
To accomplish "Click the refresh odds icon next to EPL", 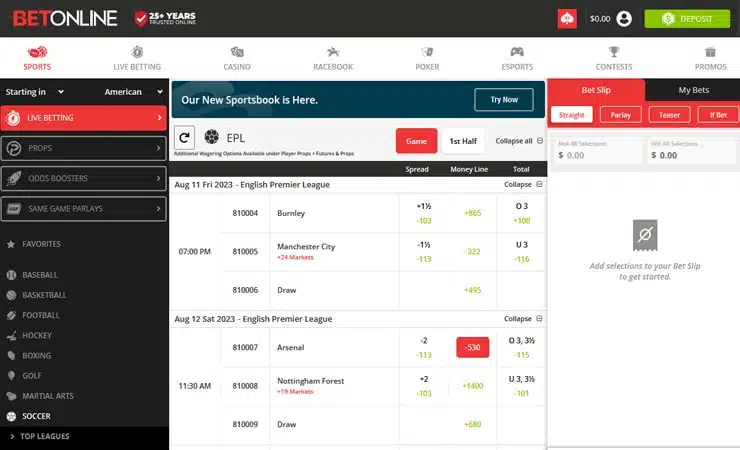I will pos(184,138).
